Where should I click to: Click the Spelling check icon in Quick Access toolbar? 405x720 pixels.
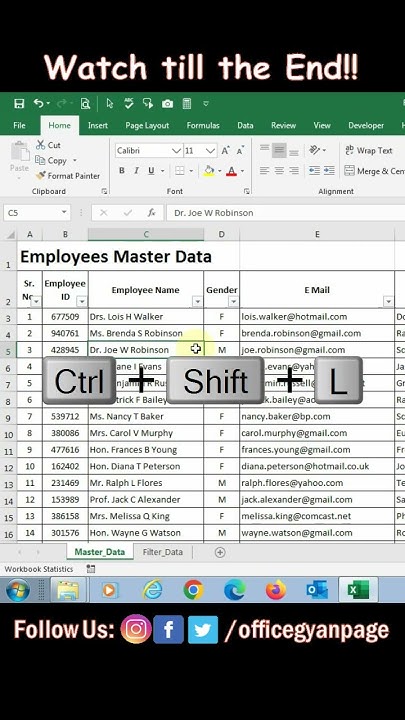[129, 103]
